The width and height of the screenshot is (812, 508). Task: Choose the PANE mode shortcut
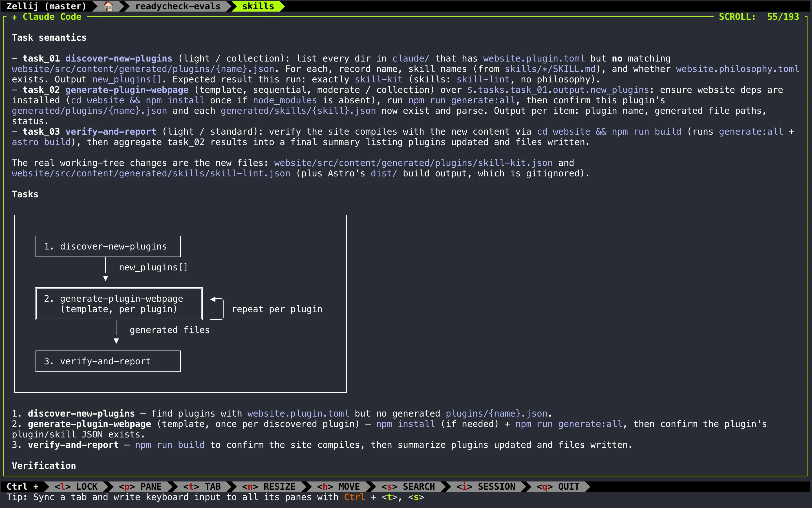(x=140, y=487)
